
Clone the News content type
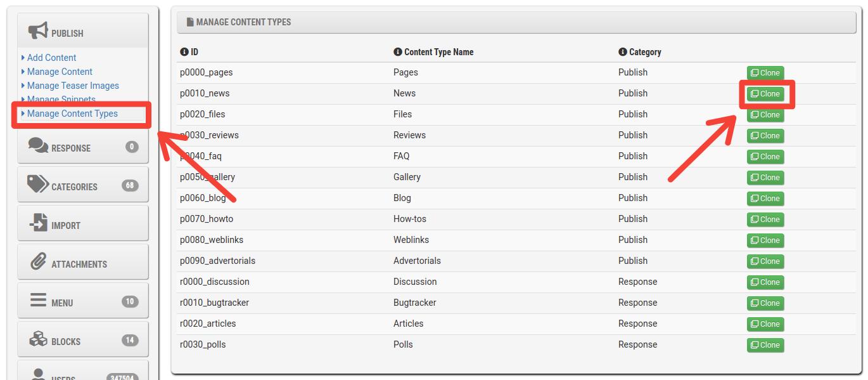(x=765, y=94)
